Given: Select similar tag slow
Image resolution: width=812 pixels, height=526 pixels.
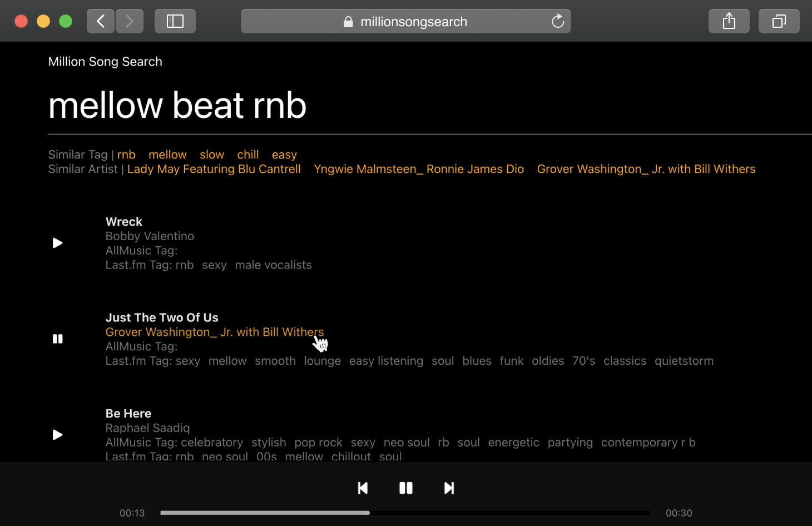Looking at the screenshot, I should click(x=212, y=155).
